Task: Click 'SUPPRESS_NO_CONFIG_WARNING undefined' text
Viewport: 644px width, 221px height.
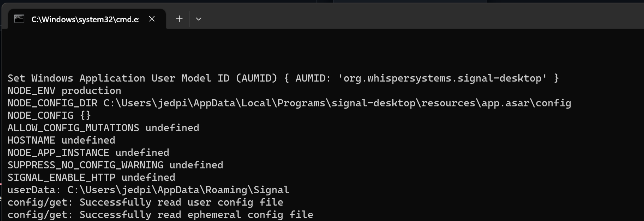Action: click(115, 165)
